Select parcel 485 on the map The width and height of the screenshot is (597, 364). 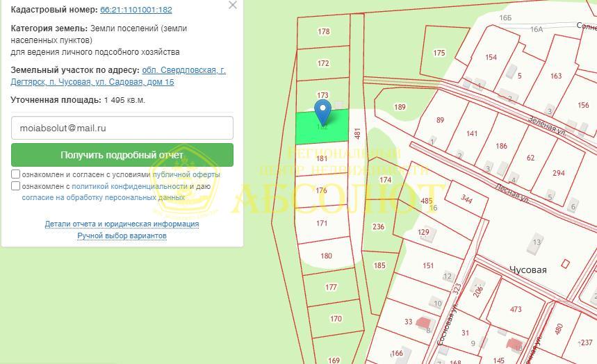pos(427,200)
